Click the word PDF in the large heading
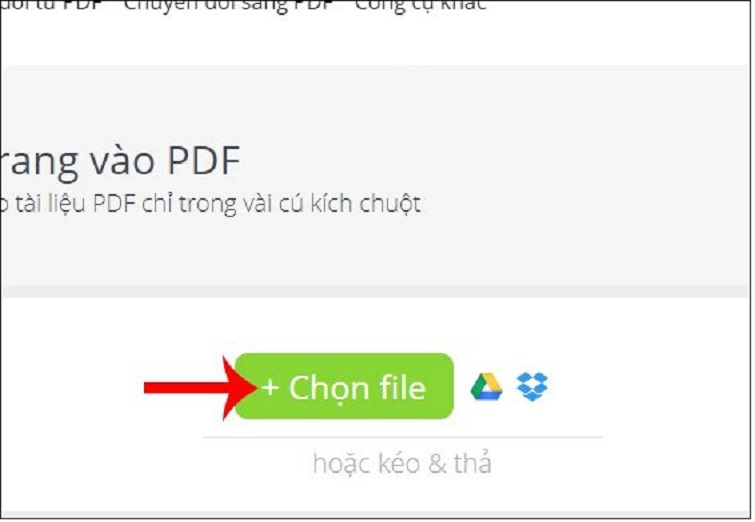The image size is (755, 522). click(x=204, y=160)
